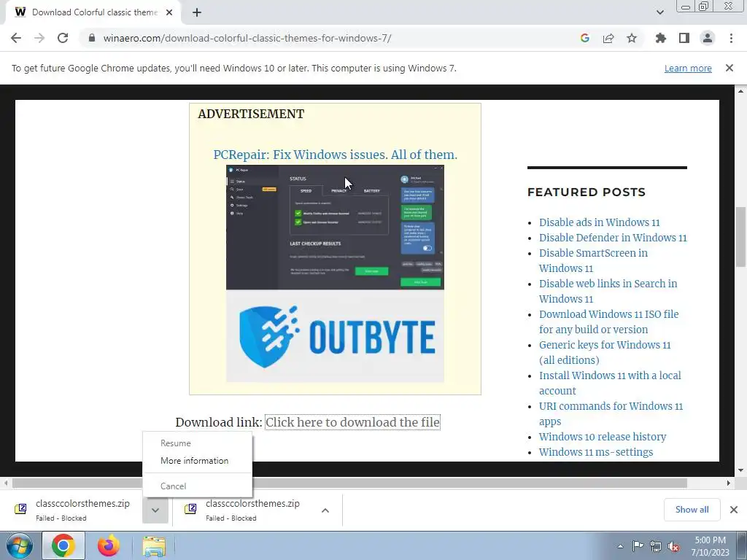This screenshot has width=747, height=560.
Task: Click the address bar URL
Action: pyautogui.click(x=247, y=38)
